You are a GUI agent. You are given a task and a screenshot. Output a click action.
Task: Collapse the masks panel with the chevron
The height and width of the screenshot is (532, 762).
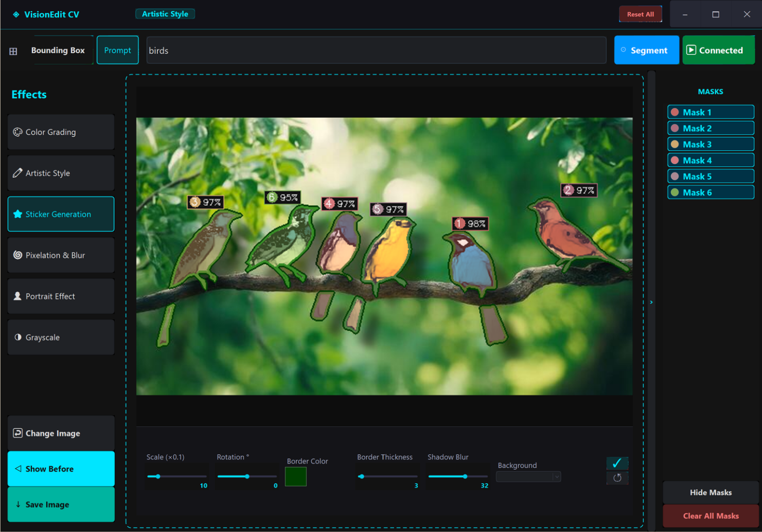point(651,303)
